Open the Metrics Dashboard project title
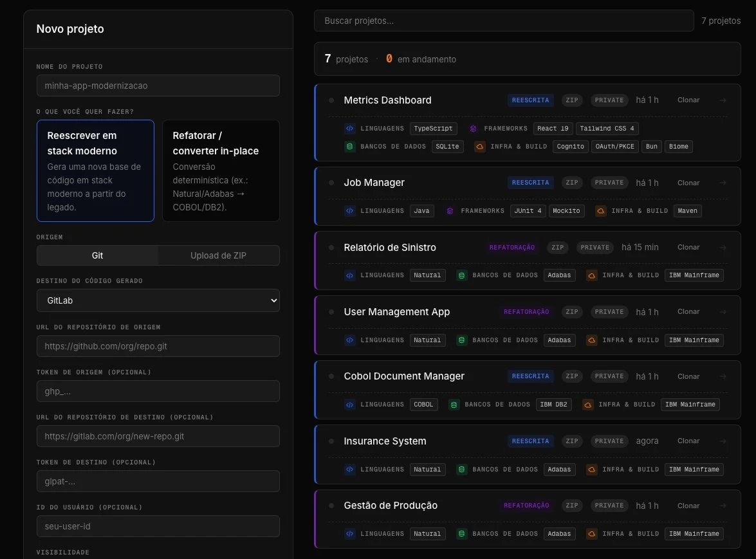Viewport: 756px width, 559px height. coord(387,100)
